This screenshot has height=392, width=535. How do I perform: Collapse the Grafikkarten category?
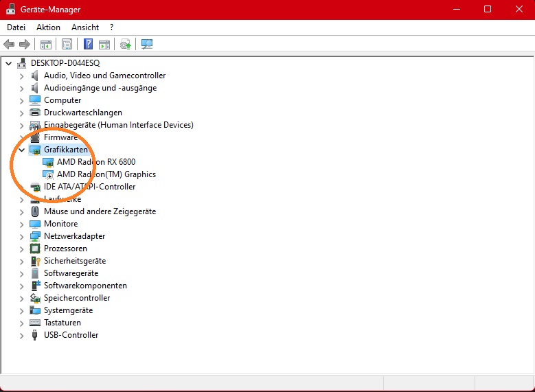click(x=22, y=150)
